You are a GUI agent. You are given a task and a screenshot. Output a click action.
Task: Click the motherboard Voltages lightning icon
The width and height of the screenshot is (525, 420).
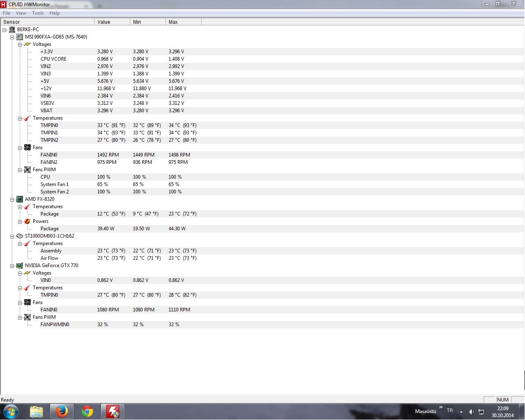[x=27, y=44]
